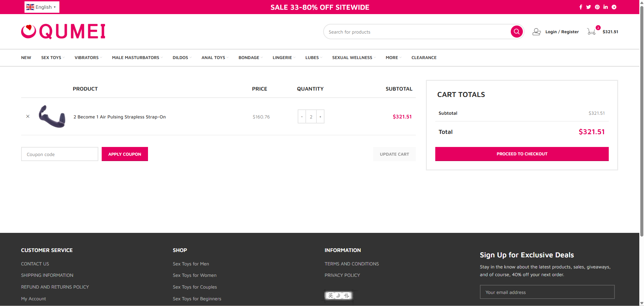Viewport: 644px width, 306px height.
Task: Click the item price $160.76
Action: [x=261, y=117]
